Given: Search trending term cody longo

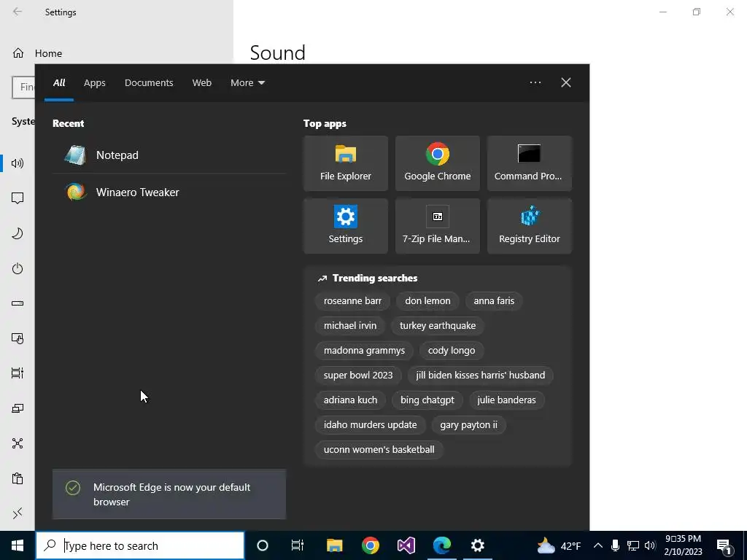Looking at the screenshot, I should (x=451, y=351).
